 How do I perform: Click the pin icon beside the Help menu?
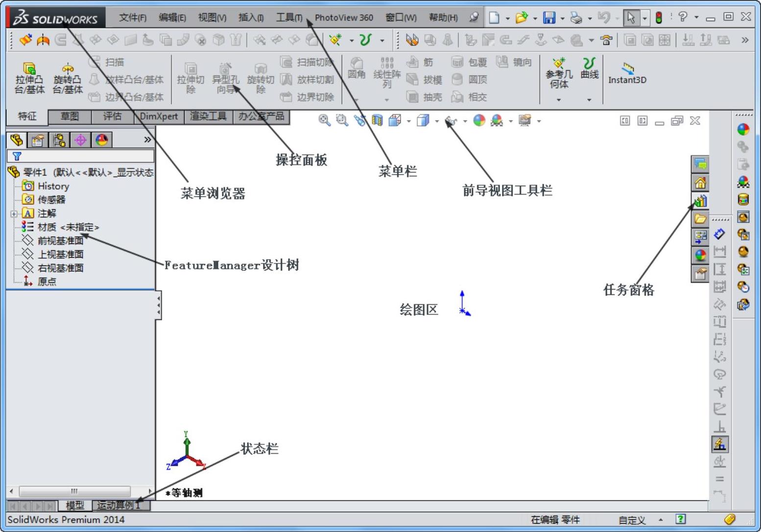[x=474, y=18]
